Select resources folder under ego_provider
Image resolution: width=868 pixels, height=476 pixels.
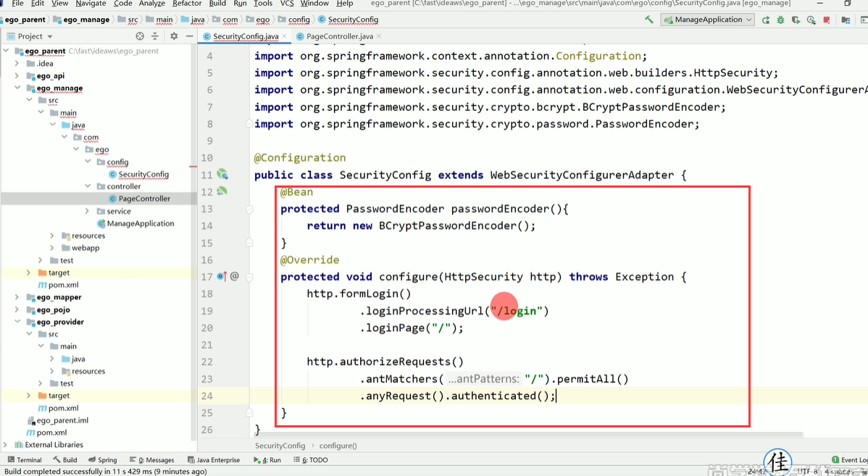point(83,372)
